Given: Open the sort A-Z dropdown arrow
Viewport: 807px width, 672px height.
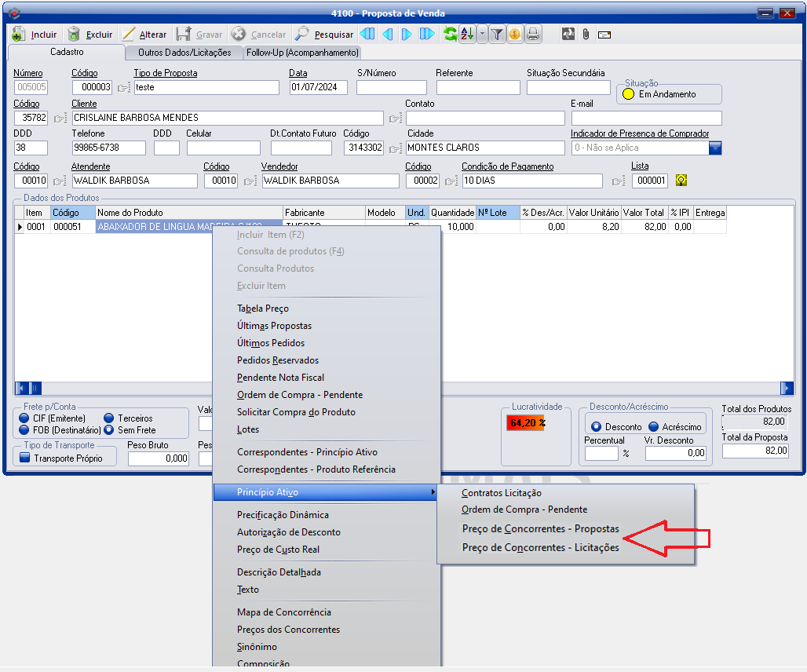Looking at the screenshot, I should tap(482, 35).
